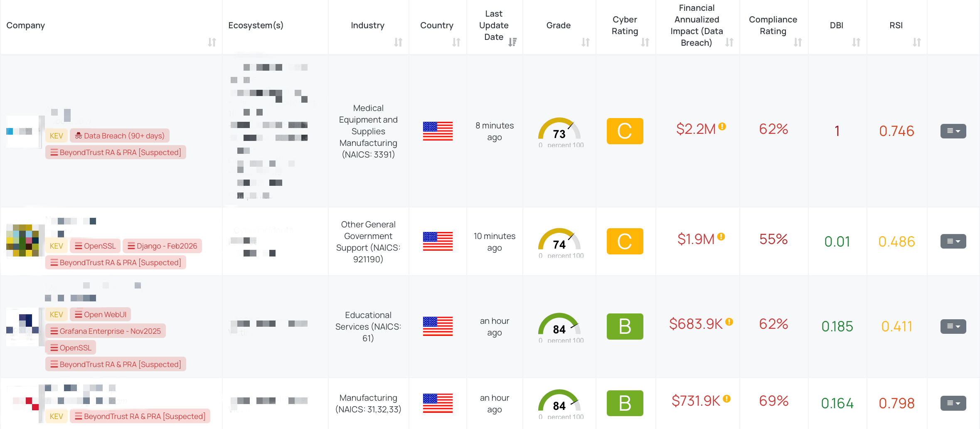Toggle Last Update Date sort direction
Image resolution: width=980 pixels, height=429 pixels.
(513, 42)
